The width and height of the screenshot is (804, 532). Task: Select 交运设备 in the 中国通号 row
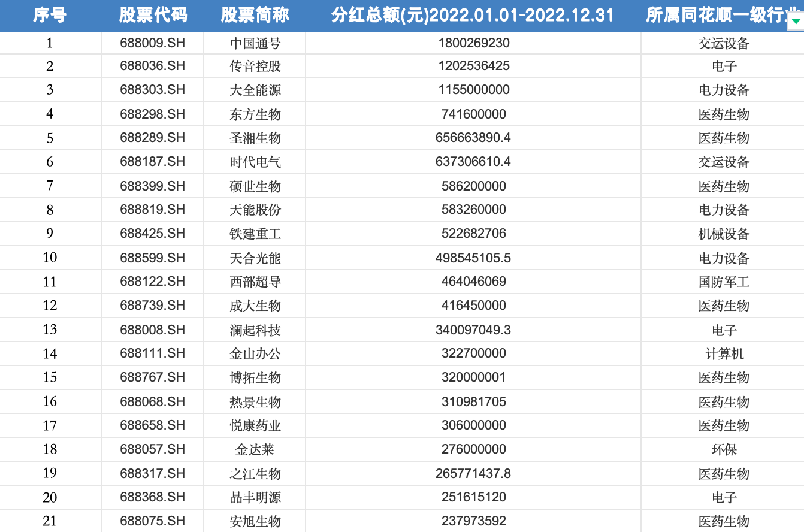pyautogui.click(x=724, y=43)
